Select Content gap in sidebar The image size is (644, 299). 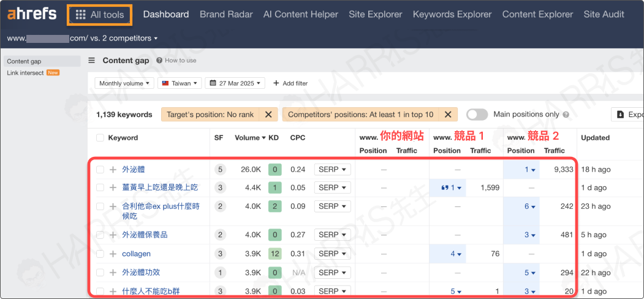tap(42, 61)
